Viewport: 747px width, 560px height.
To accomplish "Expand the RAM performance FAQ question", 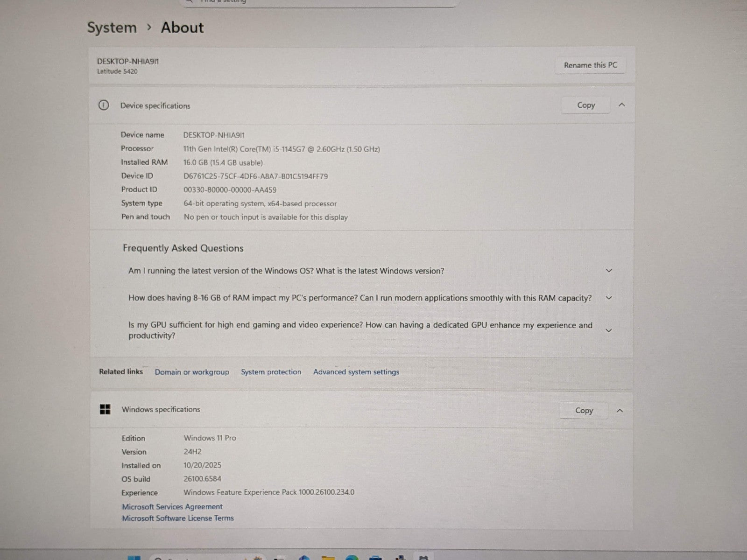I will 608,298.
